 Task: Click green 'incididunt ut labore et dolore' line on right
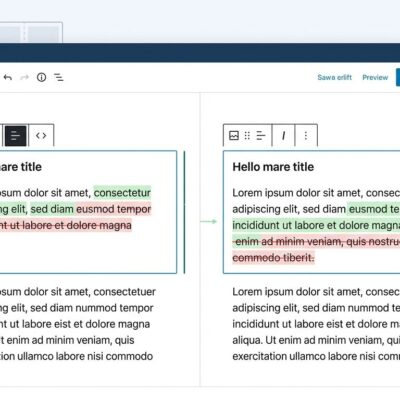301,225
